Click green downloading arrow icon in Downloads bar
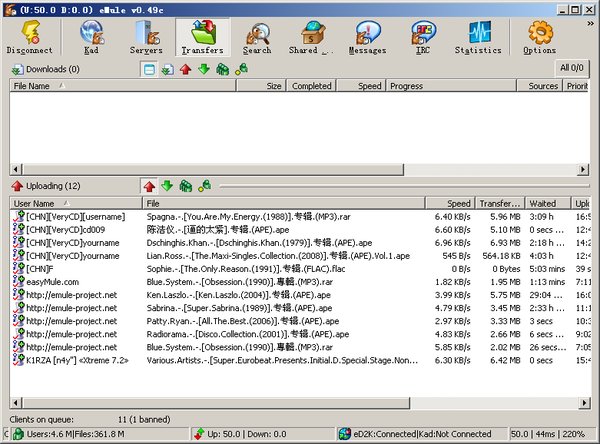This screenshot has width=600, height=444. (x=204, y=70)
